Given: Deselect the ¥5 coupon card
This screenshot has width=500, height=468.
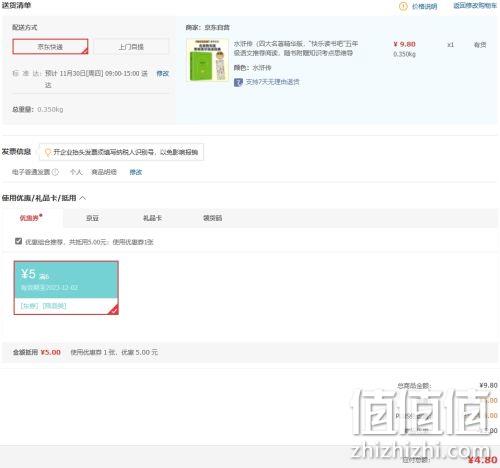Looking at the screenshot, I should 66,288.
